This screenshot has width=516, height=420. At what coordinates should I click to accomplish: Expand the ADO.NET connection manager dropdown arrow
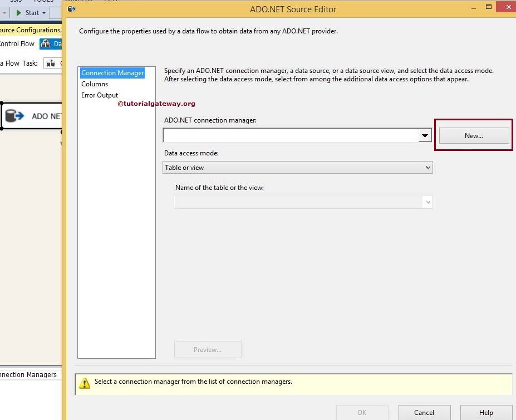(425, 135)
